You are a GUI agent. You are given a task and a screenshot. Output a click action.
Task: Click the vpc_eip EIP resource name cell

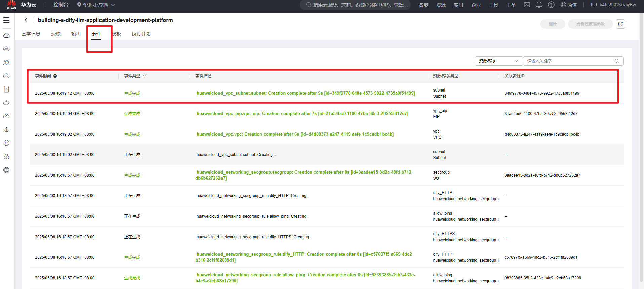(440, 114)
